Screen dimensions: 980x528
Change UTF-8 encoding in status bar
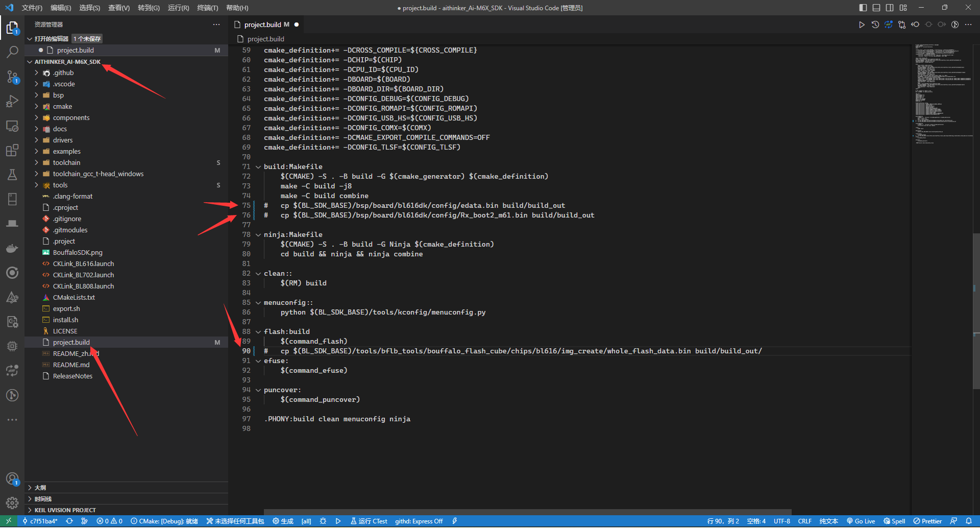pyautogui.click(x=781, y=521)
